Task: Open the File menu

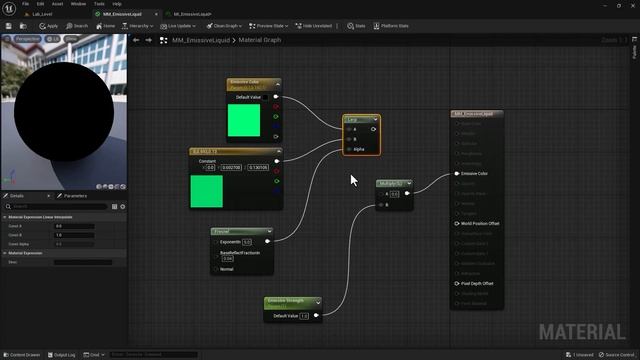Action: pos(25,4)
